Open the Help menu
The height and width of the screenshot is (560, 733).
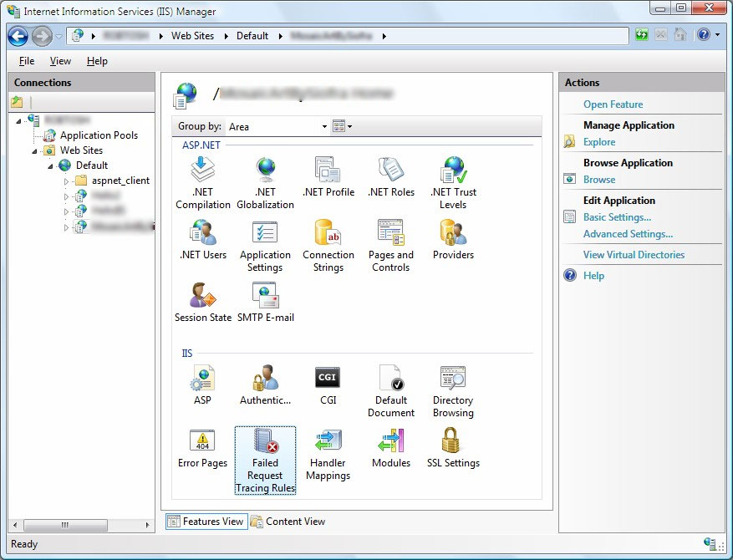point(97,61)
